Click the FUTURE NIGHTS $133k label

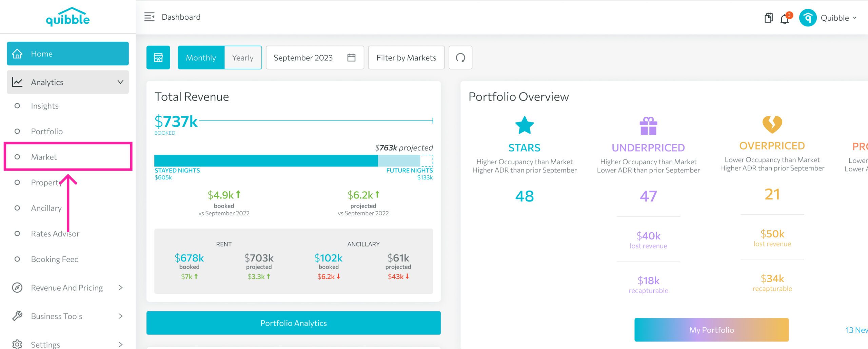410,174
